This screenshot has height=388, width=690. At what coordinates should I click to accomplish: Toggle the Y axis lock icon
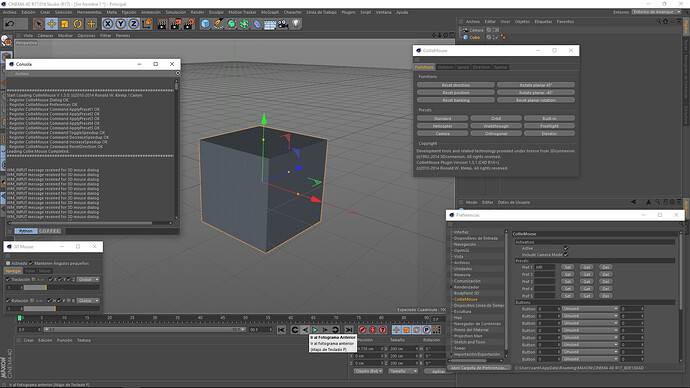pos(121,24)
